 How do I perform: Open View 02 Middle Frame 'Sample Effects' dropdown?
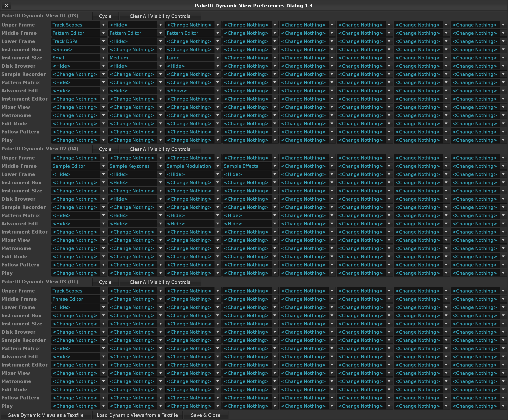coord(250,166)
